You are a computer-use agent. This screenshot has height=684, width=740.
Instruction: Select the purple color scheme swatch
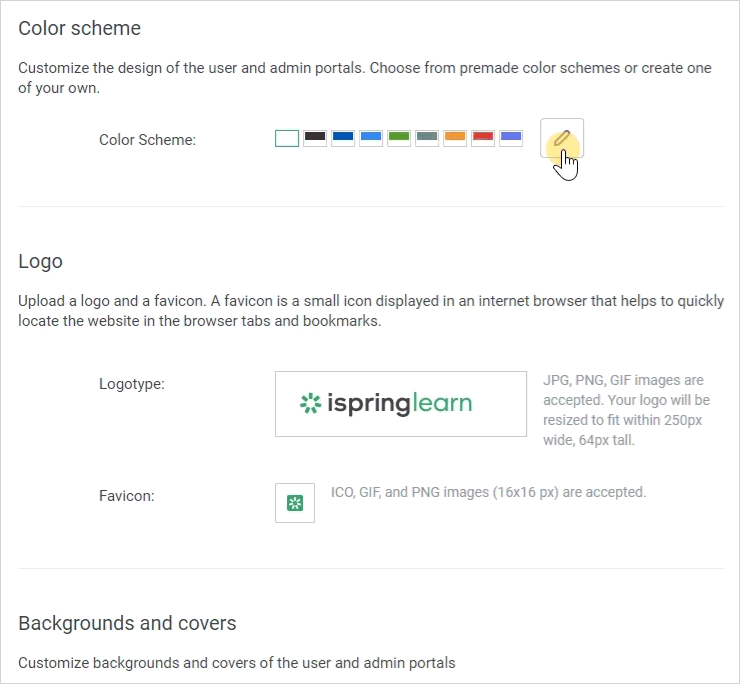point(511,138)
